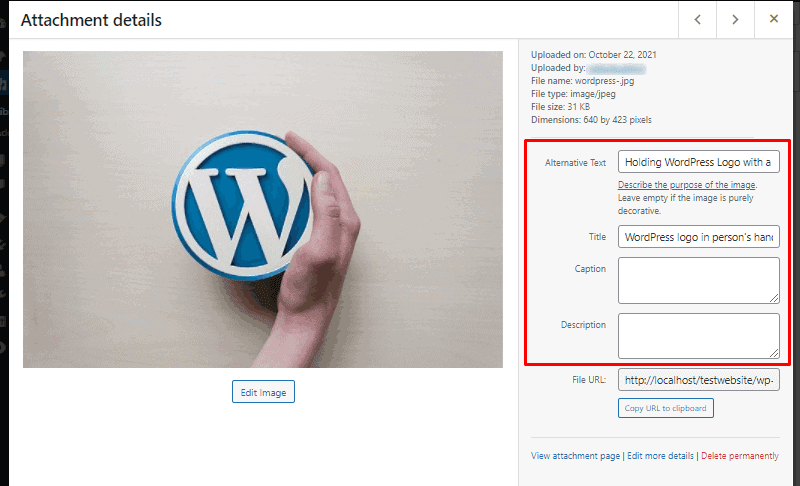800x486 pixels.
Task: Select the File URL field
Action: pos(698,380)
